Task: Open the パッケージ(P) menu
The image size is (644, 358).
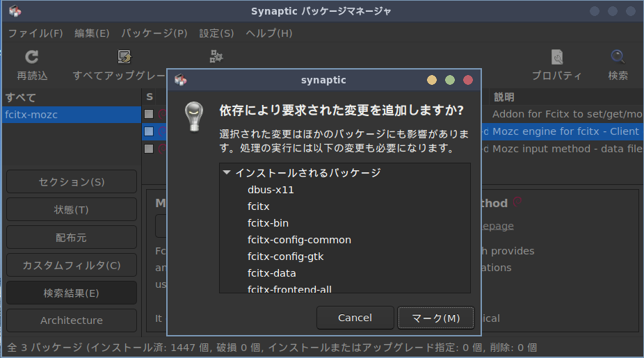Action: pos(154,33)
